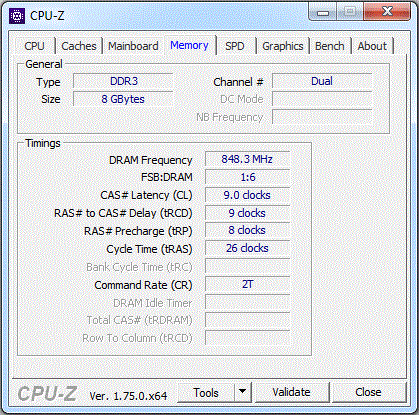Select the Mainboard tab
This screenshot has height=415, width=419.
point(133,46)
